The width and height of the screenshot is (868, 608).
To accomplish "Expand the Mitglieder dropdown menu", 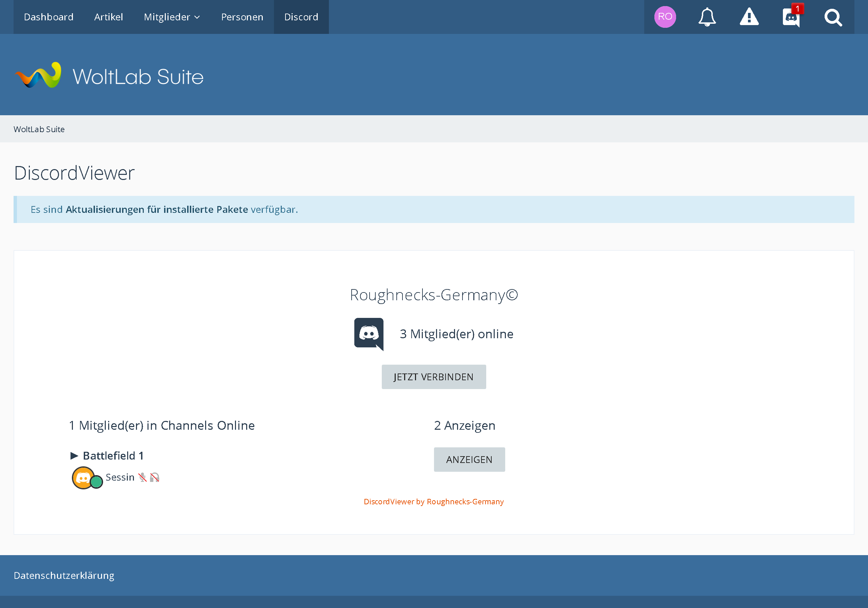I will click(172, 17).
